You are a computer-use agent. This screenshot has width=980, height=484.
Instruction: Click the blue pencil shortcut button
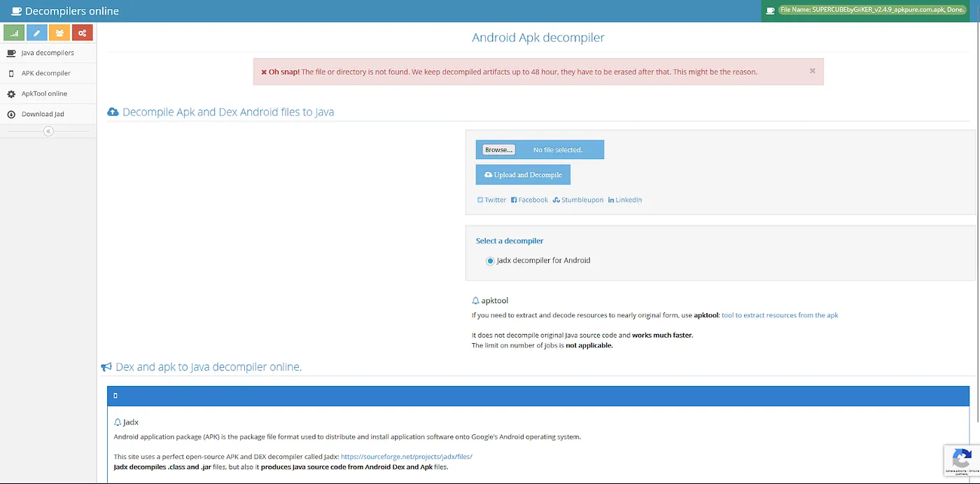(x=37, y=32)
